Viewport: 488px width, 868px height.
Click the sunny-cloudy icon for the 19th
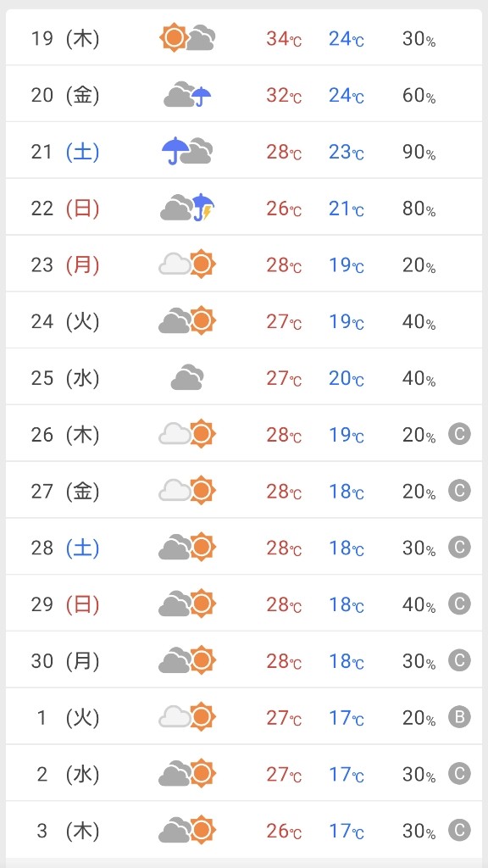pyautogui.click(x=187, y=37)
